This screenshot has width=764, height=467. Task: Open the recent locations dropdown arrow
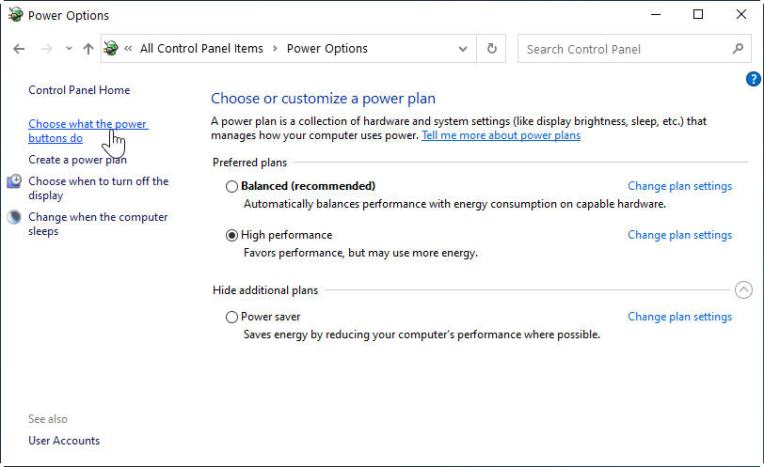point(68,49)
